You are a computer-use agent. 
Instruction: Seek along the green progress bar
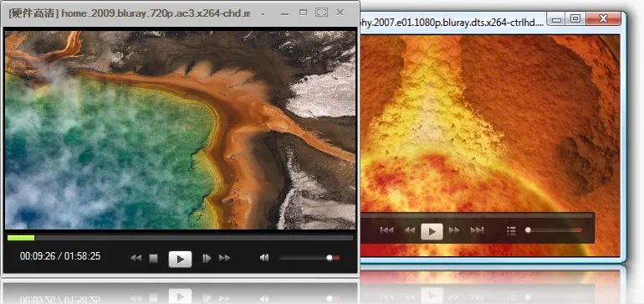pyautogui.click(x=180, y=238)
